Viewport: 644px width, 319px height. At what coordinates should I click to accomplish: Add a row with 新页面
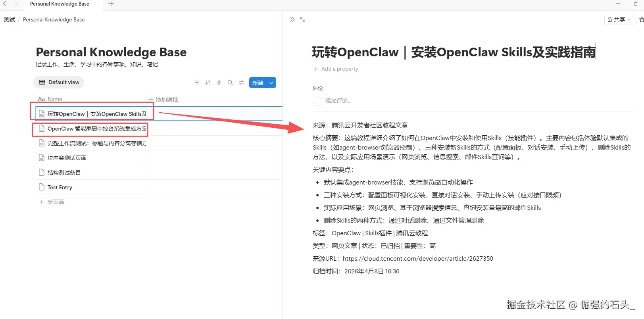click(x=52, y=202)
